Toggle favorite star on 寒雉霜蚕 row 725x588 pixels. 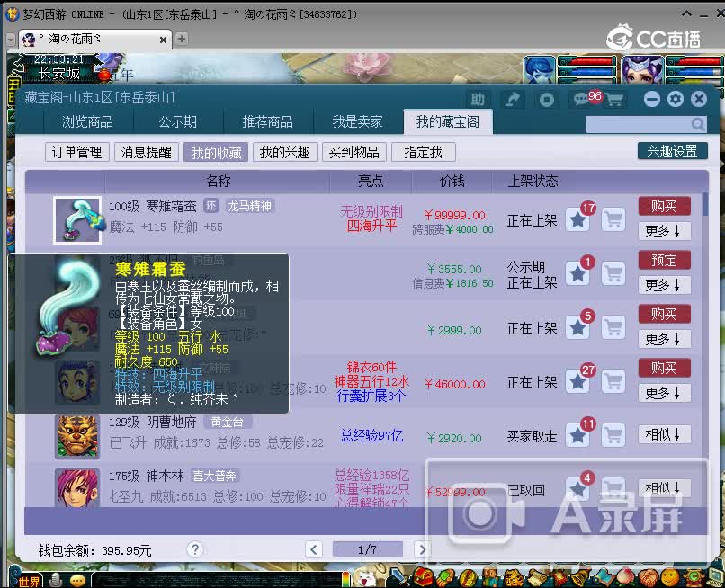point(577,220)
